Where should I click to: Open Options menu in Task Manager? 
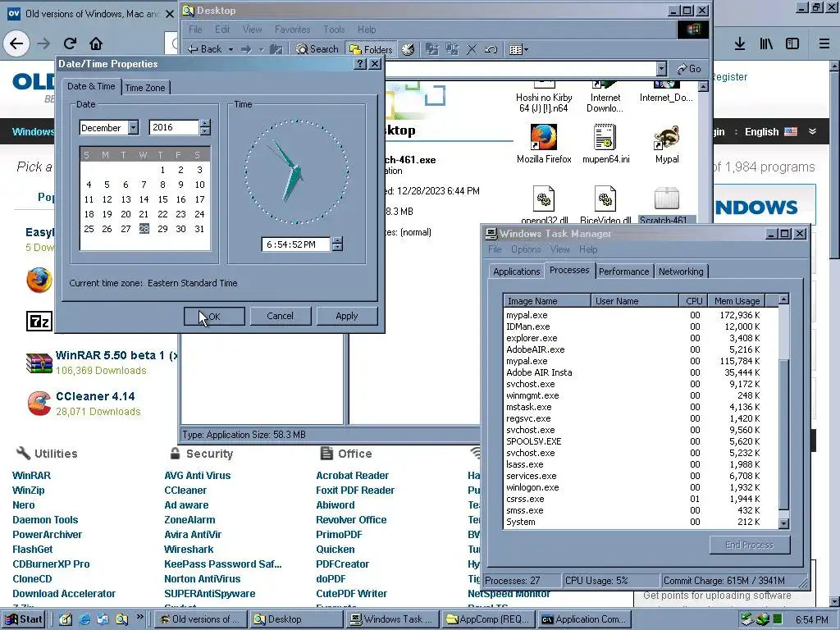click(526, 249)
